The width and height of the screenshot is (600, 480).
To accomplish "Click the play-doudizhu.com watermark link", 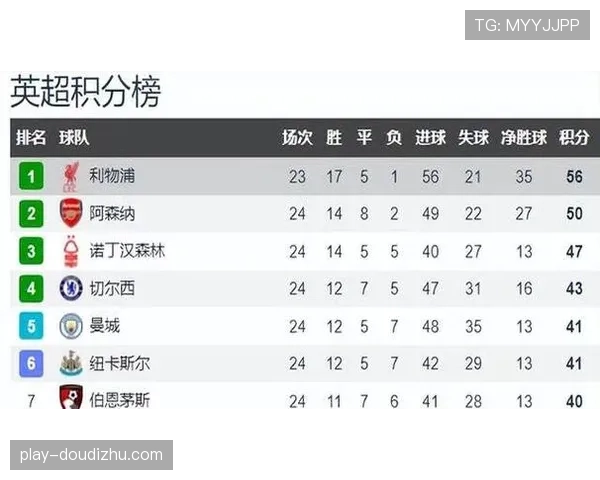I will (91, 455).
